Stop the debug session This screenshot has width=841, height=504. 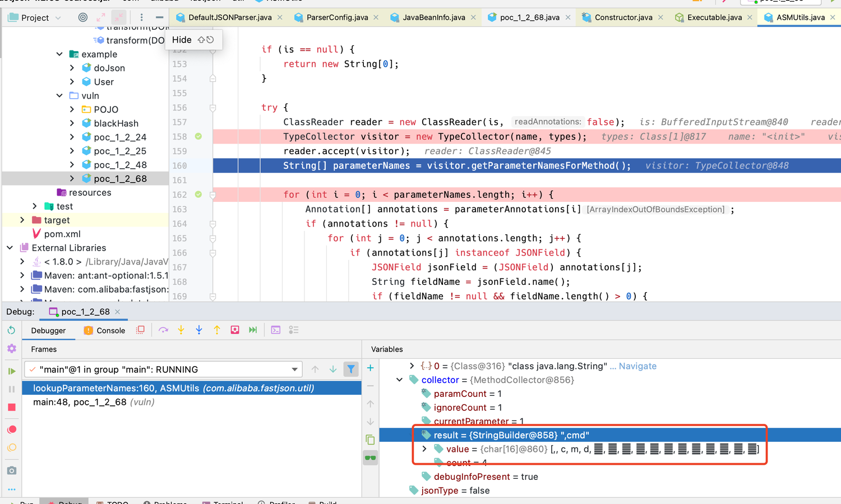pos(11,407)
